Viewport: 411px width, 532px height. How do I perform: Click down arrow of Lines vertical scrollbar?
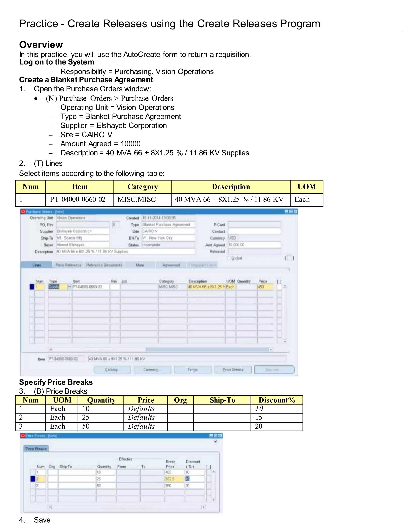point(285,341)
